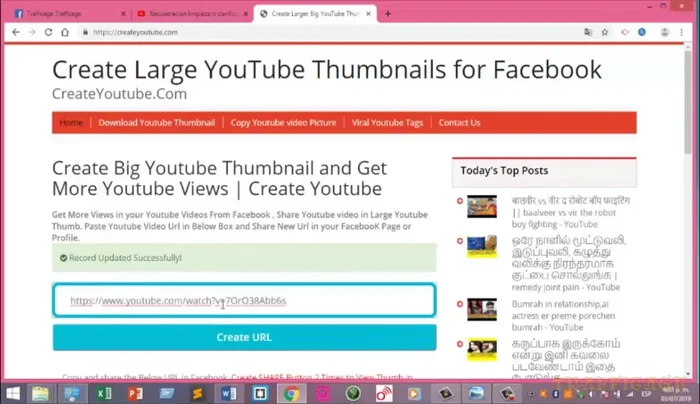
Task: Open Download Youtube Thumbnail menu item
Action: [156, 123]
